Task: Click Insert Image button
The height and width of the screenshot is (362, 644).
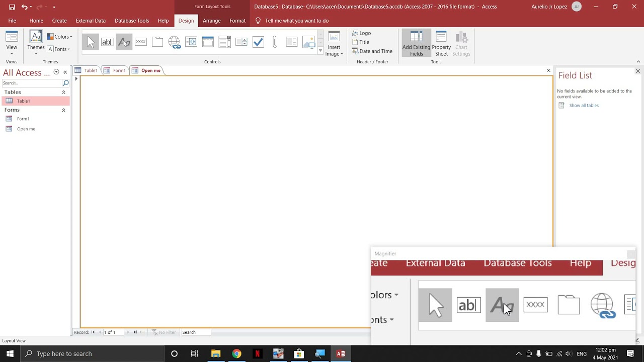Action: point(334,44)
